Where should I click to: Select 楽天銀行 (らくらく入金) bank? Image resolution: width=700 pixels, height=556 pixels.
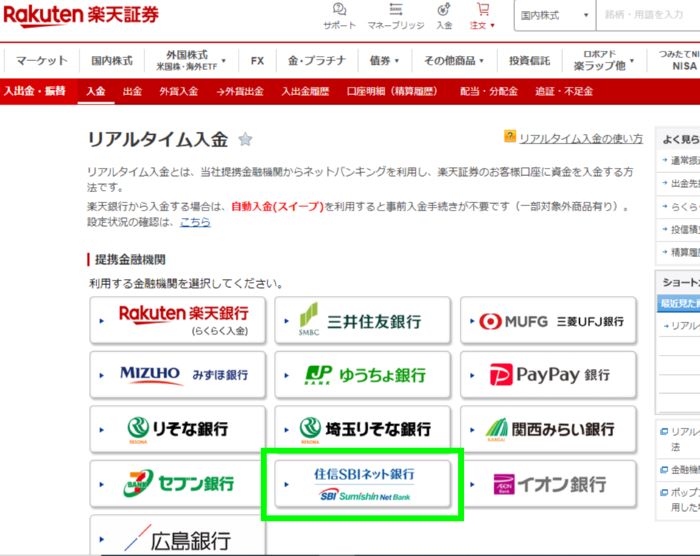178,320
